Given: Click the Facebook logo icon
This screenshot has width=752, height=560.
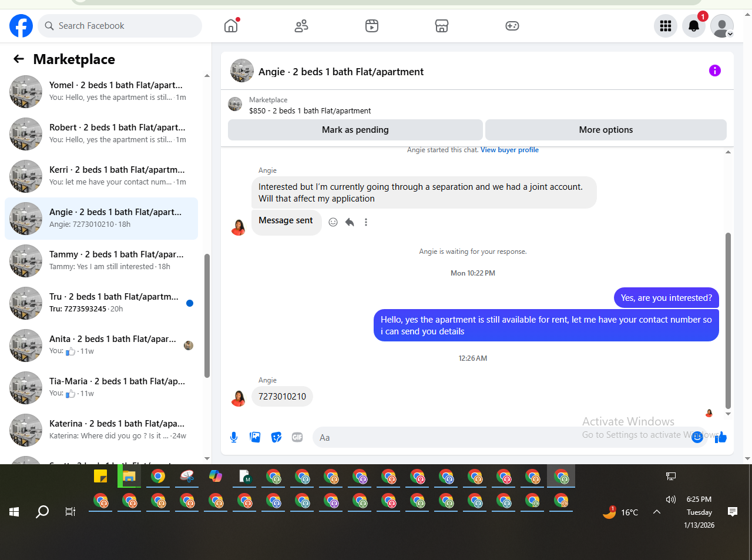Looking at the screenshot, I should pos(21,26).
